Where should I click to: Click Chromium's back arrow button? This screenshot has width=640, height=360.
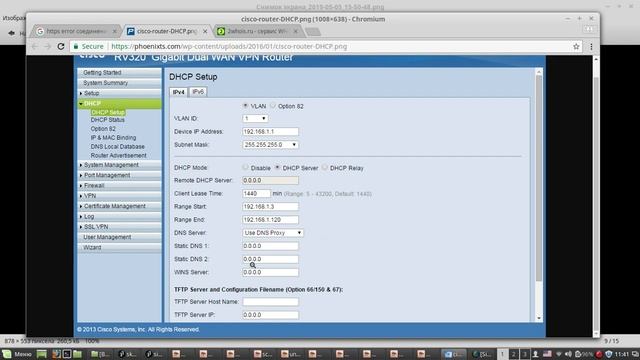[x=35, y=47]
